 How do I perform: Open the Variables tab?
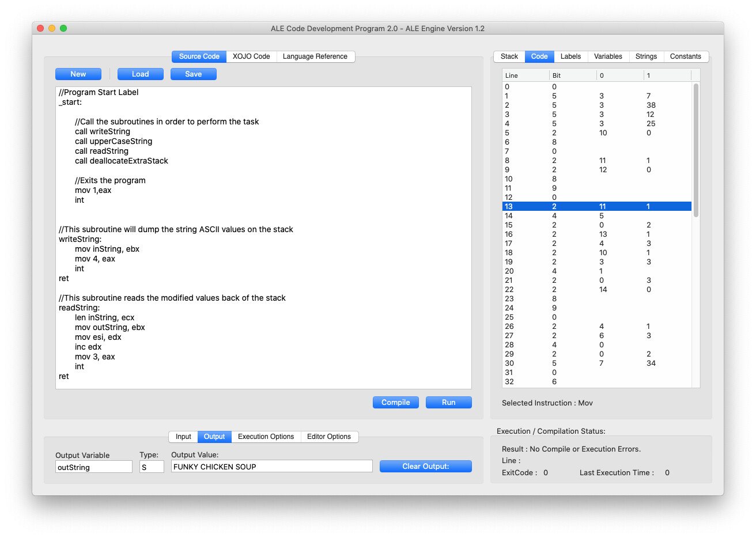click(x=608, y=56)
